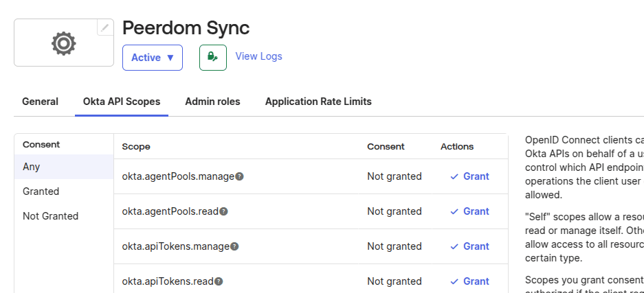Click help icon next to okta.agentPools.read
The image size is (644, 293).
coord(224,211)
